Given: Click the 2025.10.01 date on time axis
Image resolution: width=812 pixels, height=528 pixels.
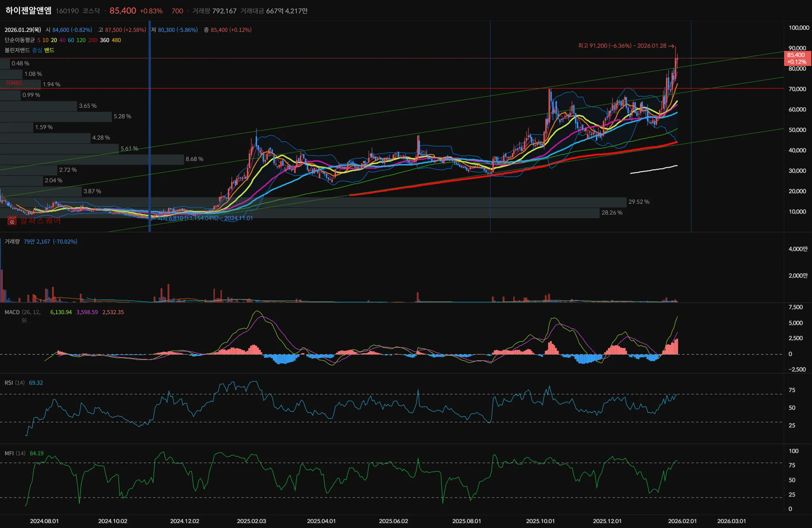Looking at the screenshot, I should coord(540,521).
